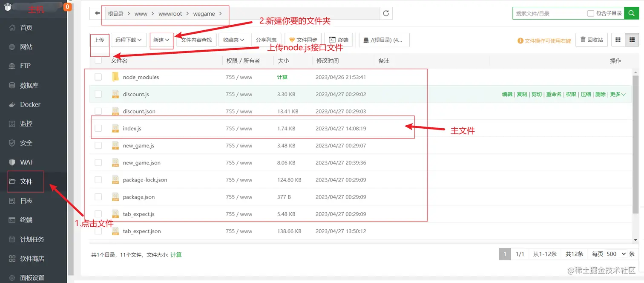Click the back arrow navigation button
The width and height of the screenshot is (644, 283).
coord(97,14)
